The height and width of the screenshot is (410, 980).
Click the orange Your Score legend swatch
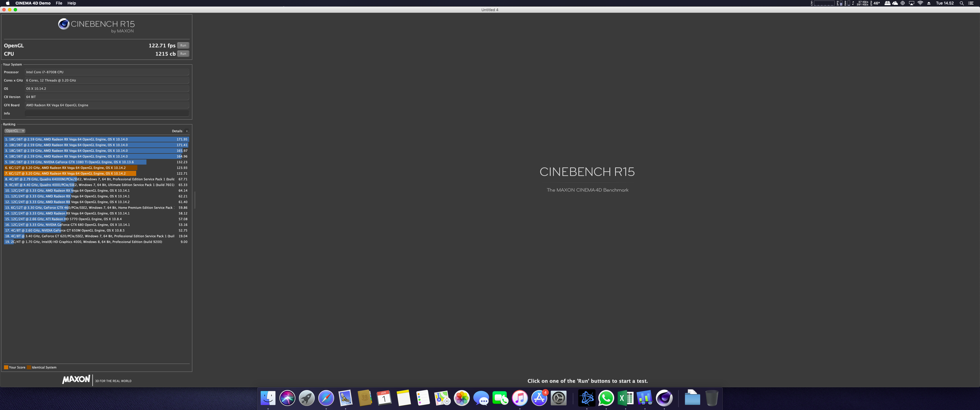click(6, 367)
